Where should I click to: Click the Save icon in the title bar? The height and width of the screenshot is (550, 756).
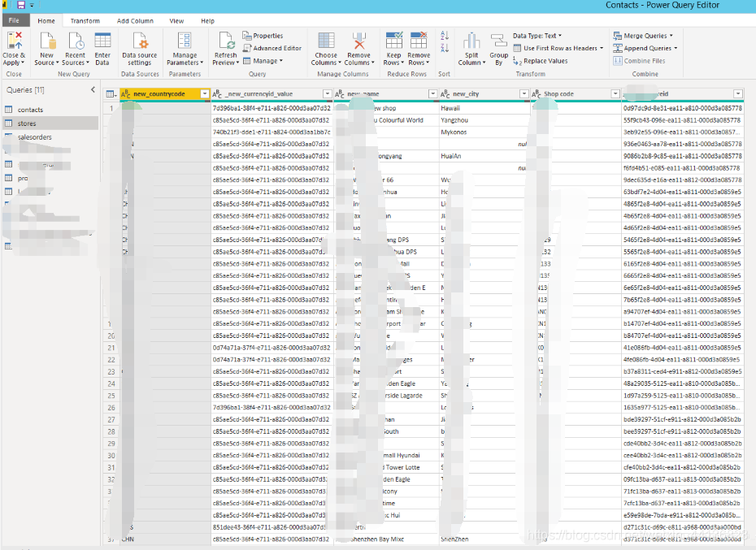click(x=21, y=6)
